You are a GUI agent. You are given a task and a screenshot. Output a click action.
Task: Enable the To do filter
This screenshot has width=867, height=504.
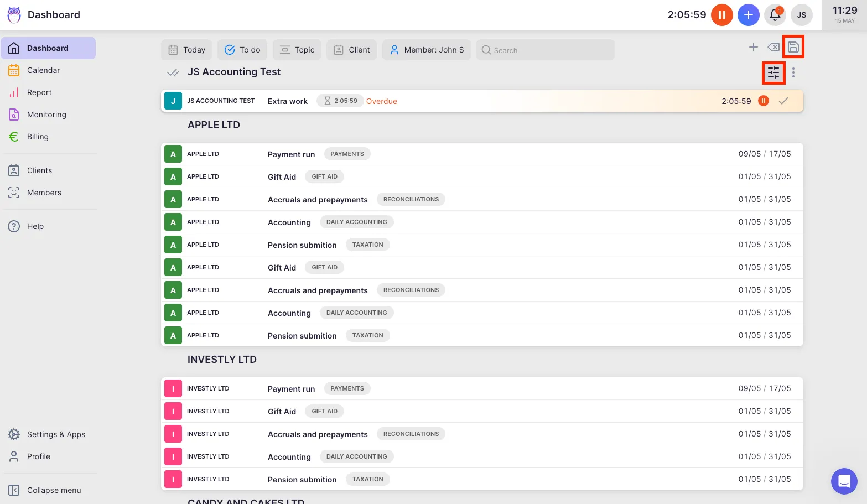pos(242,50)
